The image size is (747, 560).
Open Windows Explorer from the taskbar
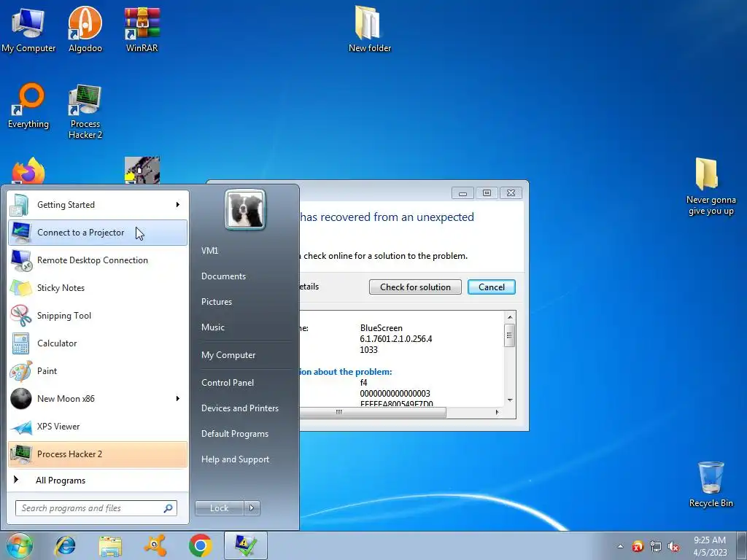point(111,545)
